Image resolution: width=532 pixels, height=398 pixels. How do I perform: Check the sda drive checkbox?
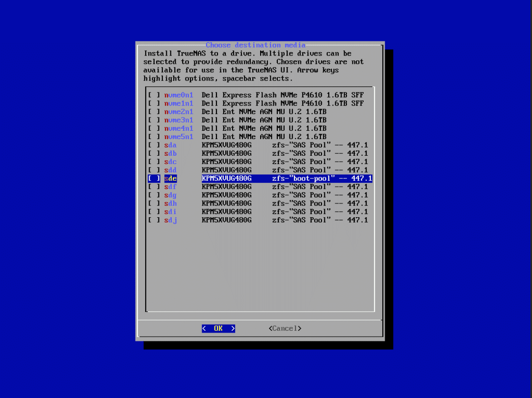pos(154,145)
